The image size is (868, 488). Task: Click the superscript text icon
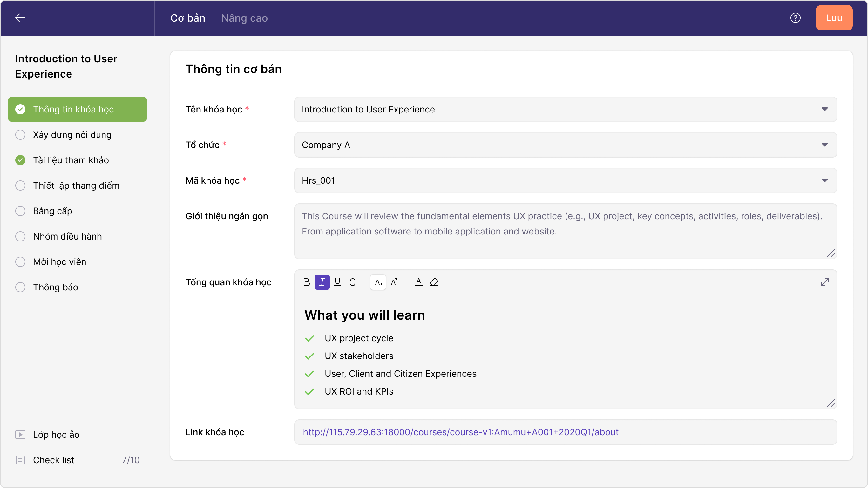coord(394,282)
